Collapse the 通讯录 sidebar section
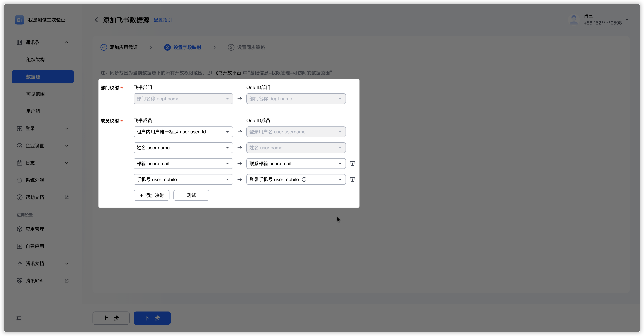644x336 pixels. point(66,42)
